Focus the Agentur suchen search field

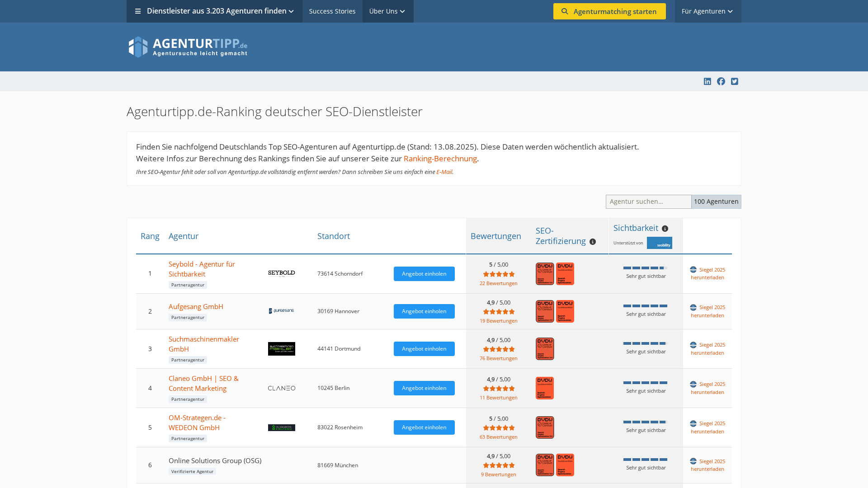648,202
